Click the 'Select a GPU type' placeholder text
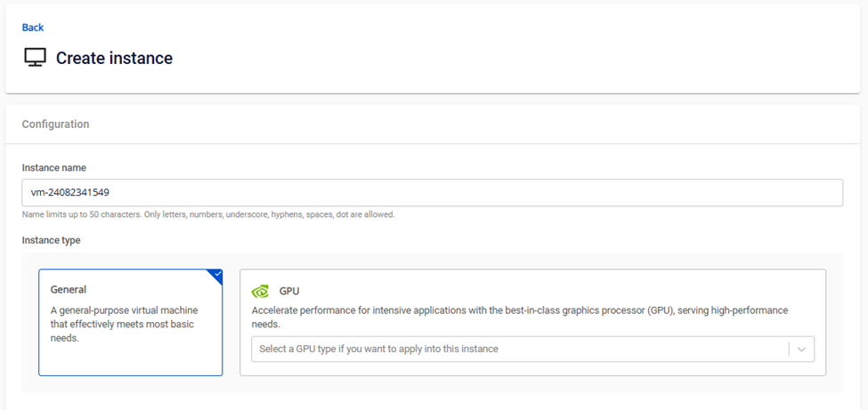The height and width of the screenshot is (410, 868). (x=378, y=350)
